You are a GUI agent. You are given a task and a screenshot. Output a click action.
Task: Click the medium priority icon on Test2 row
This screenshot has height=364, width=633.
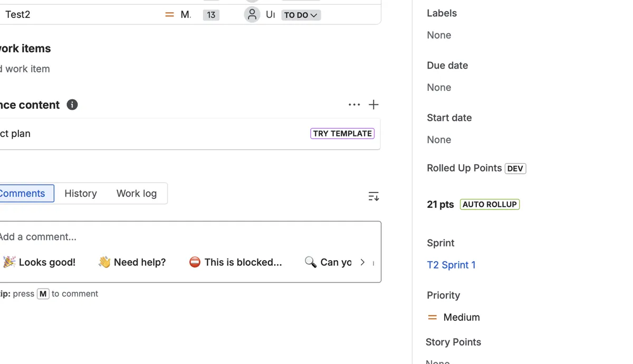pos(169,15)
